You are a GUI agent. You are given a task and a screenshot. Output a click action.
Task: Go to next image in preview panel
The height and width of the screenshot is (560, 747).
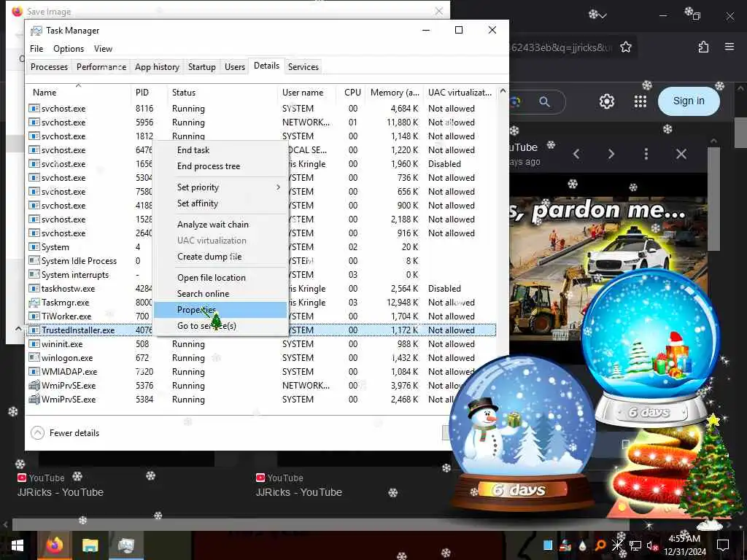[x=611, y=154]
